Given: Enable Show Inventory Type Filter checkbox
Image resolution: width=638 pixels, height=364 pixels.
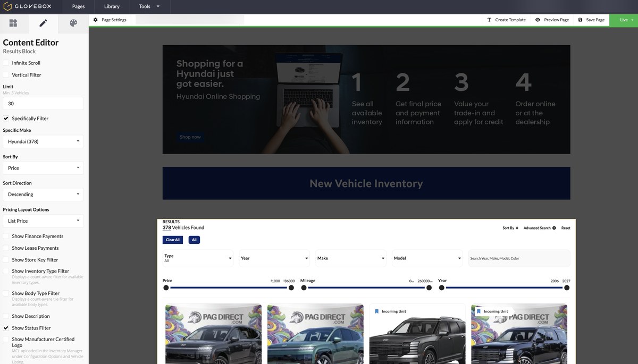Looking at the screenshot, I should [6, 271].
